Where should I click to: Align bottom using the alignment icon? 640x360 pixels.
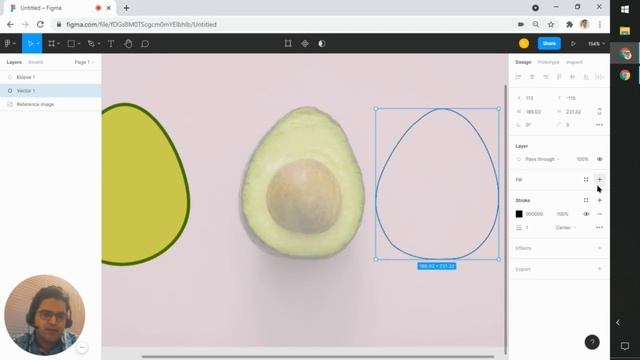pyautogui.click(x=586, y=77)
